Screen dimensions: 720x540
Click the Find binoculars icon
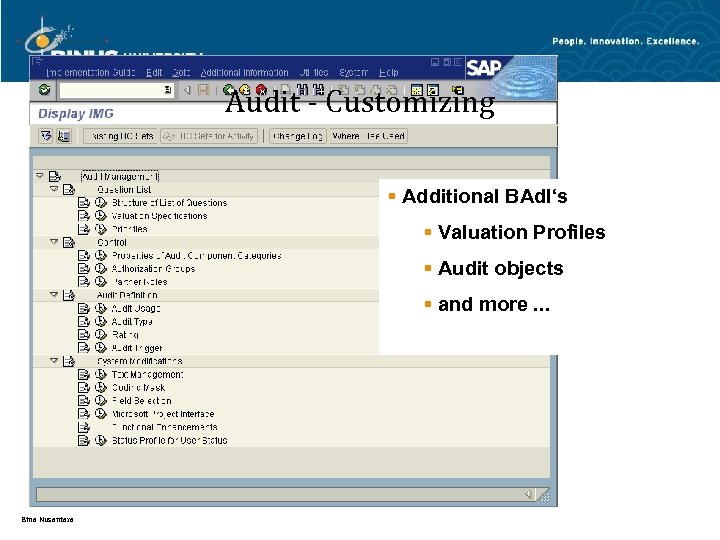302,90
